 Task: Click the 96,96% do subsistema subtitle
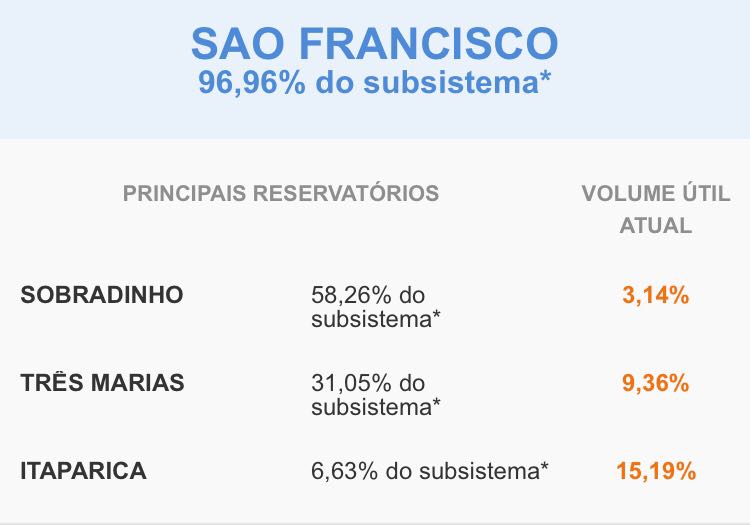(375, 82)
